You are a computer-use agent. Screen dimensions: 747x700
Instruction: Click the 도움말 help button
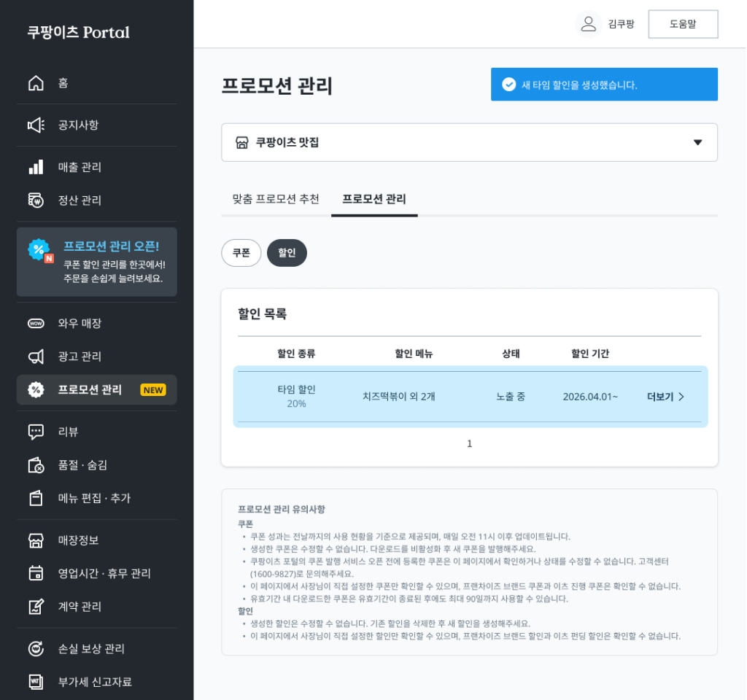pos(683,24)
